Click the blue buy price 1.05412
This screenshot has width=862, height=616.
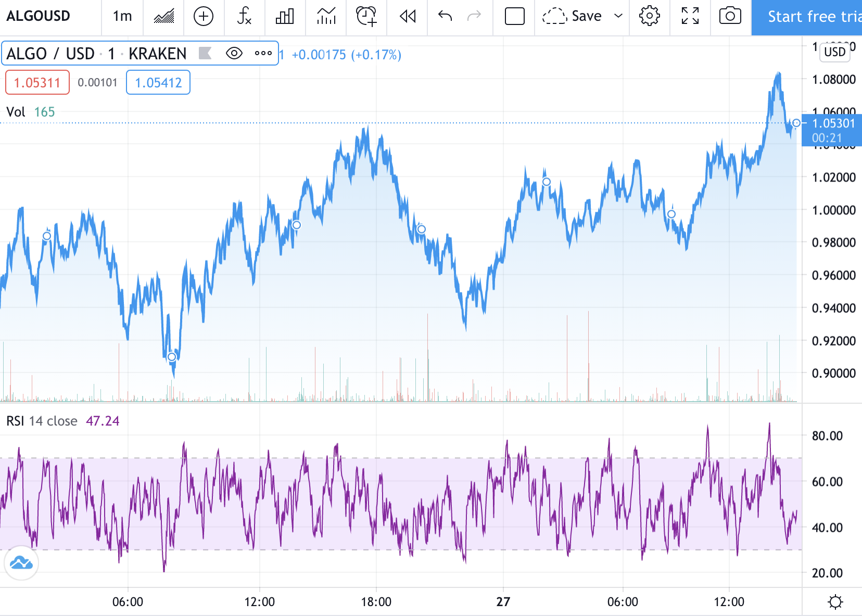coord(158,83)
